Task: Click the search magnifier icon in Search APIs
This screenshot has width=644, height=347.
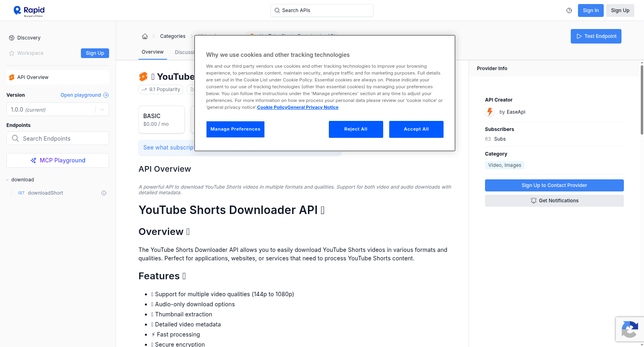Action: [277, 10]
